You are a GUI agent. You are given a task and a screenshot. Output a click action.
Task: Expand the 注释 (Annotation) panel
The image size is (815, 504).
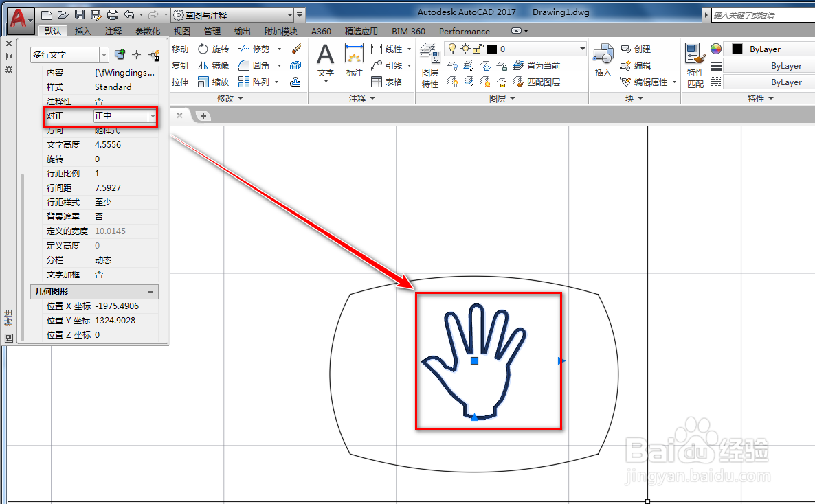click(361, 98)
